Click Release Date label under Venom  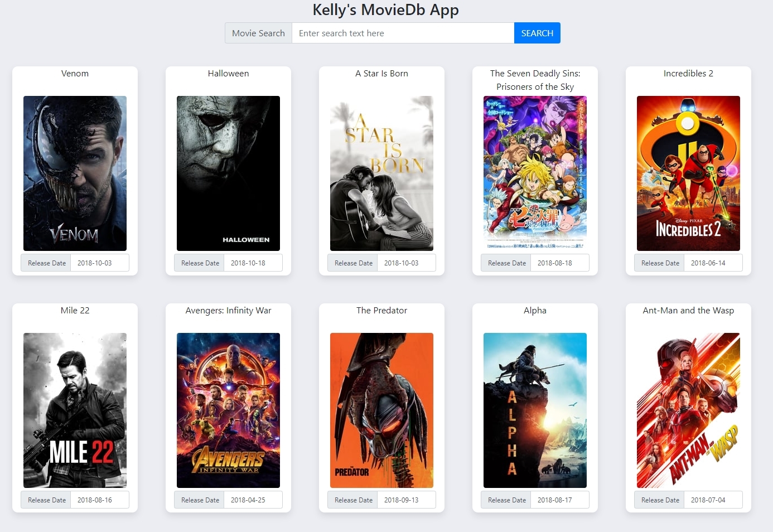(46, 263)
